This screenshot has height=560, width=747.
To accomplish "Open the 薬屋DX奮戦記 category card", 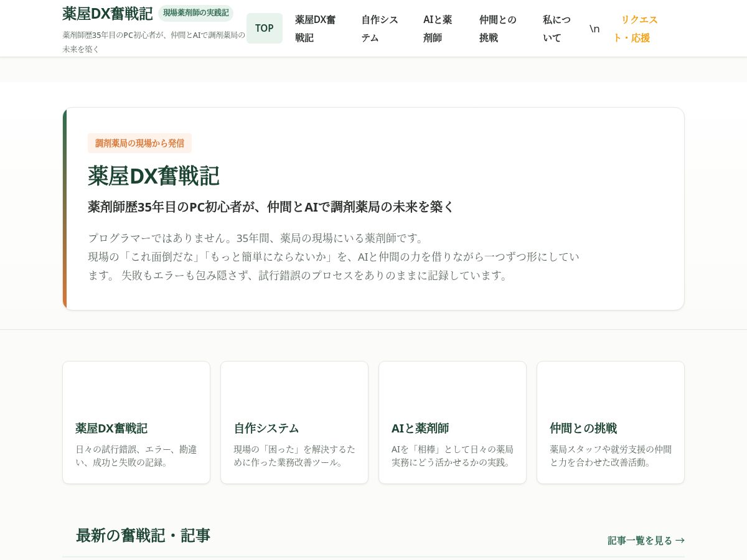I will [136, 422].
